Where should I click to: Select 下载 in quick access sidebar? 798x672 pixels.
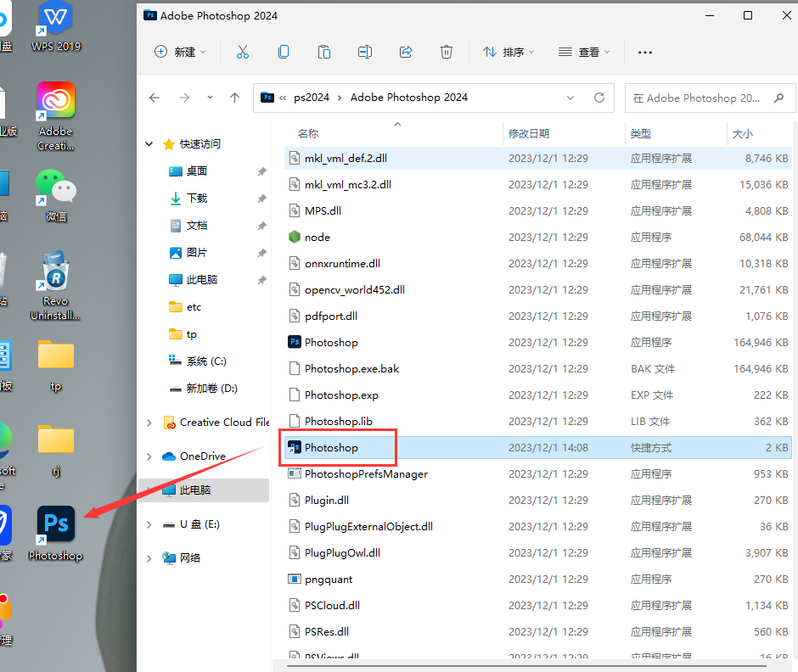pyautogui.click(x=197, y=199)
